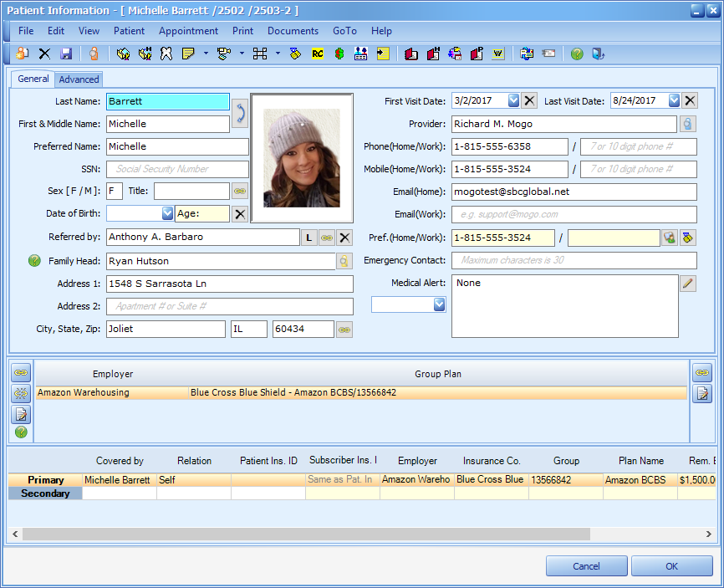Open the Last Visit Date dropdown
This screenshot has width=724, height=588.
click(x=674, y=100)
